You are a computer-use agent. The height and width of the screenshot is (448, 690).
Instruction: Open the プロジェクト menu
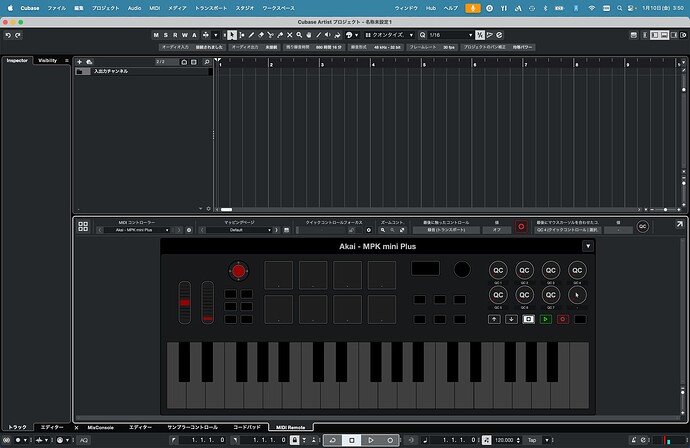click(x=105, y=8)
